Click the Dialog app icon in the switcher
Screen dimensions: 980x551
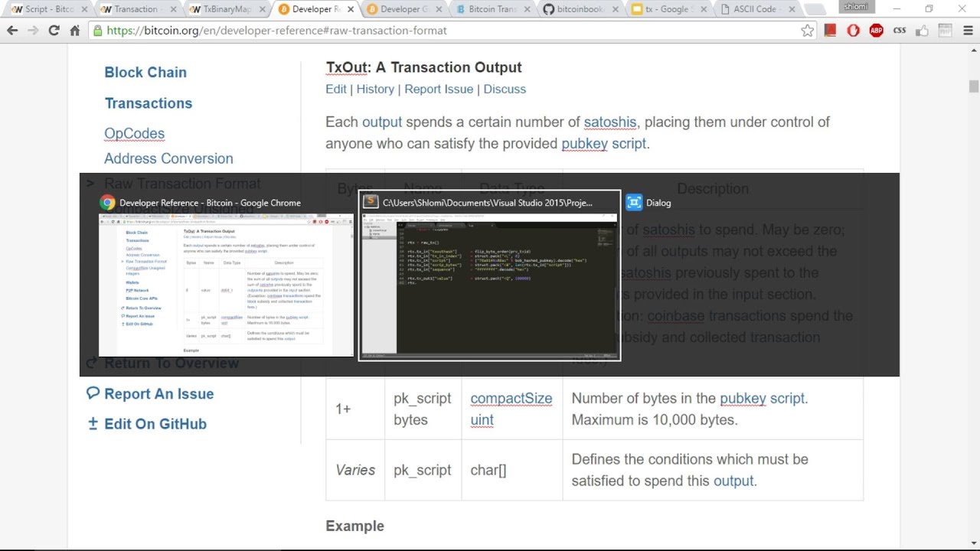(634, 203)
